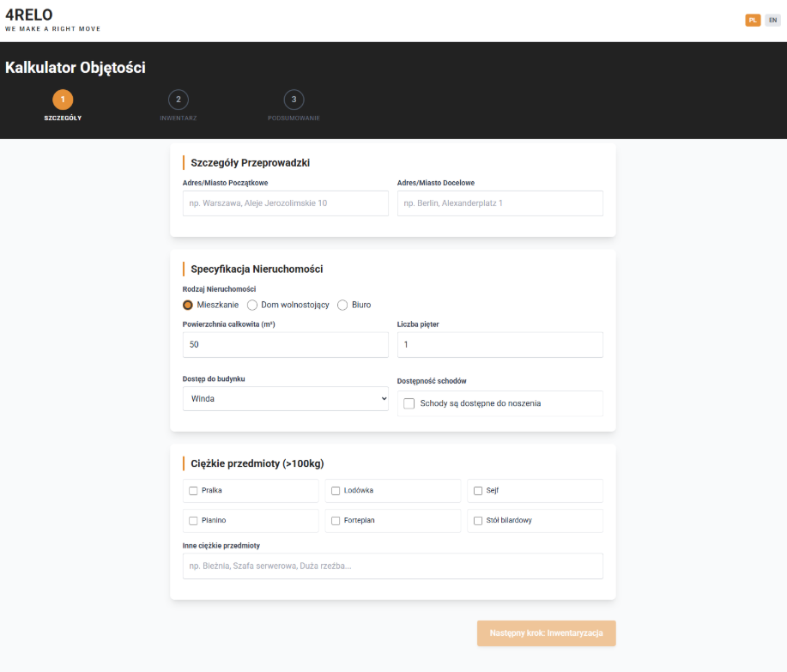The image size is (787, 672).
Task: Check the Pralka checkbox
Action: 193,491
